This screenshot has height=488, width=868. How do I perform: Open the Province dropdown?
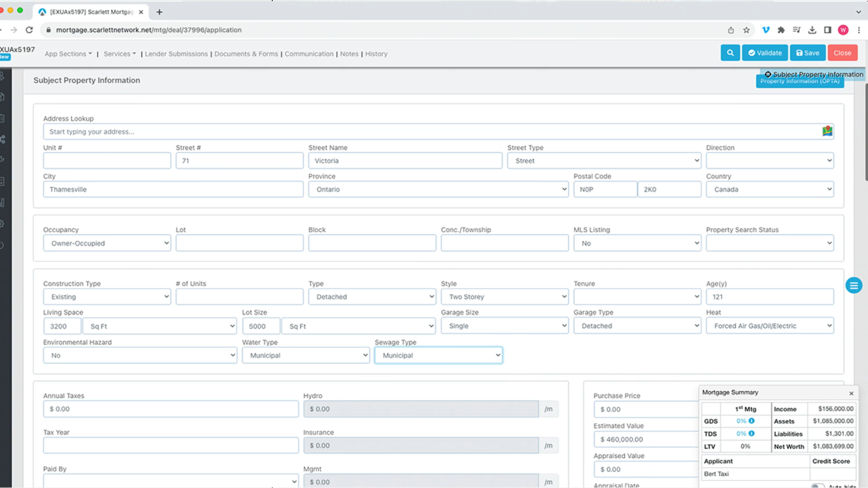(x=438, y=190)
